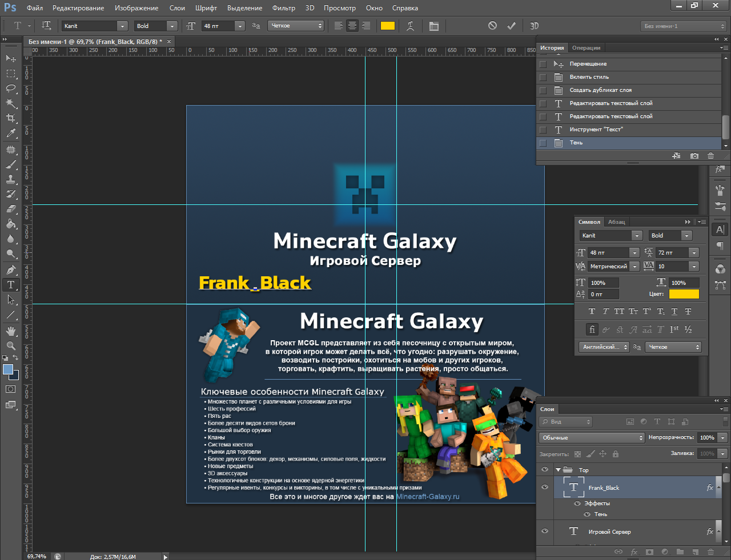This screenshot has height=560, width=731.
Task: Toggle visibility of Тень effect
Action: [x=587, y=514]
